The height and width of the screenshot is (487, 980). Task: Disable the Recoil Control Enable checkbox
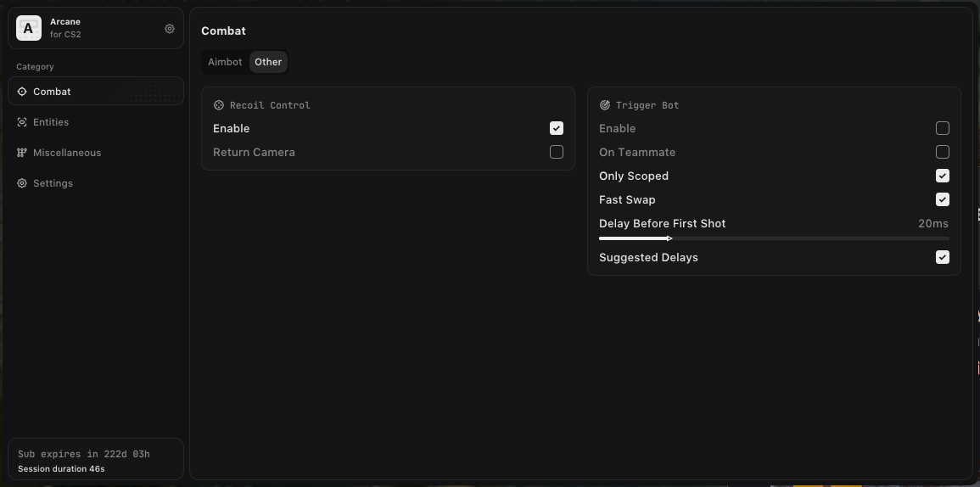557,128
